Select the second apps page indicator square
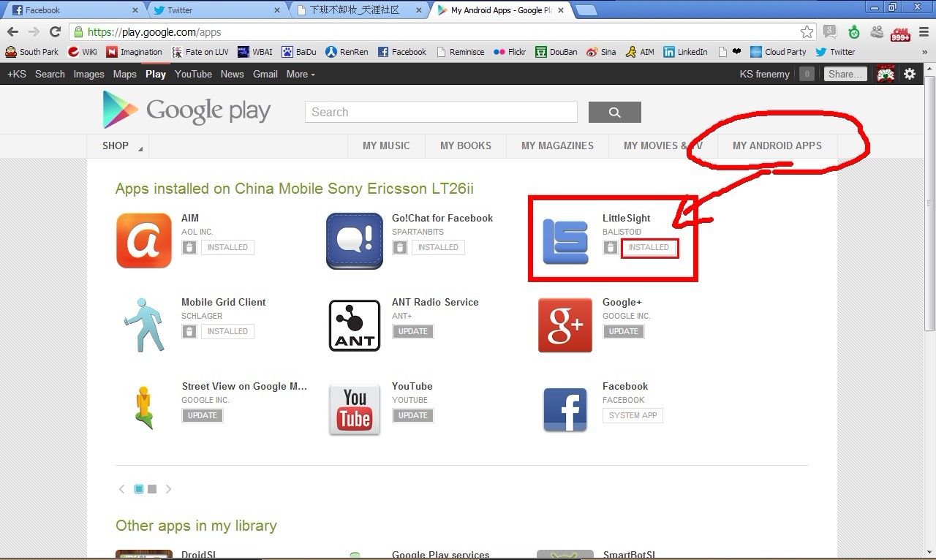The height and width of the screenshot is (560, 936). coord(152,489)
